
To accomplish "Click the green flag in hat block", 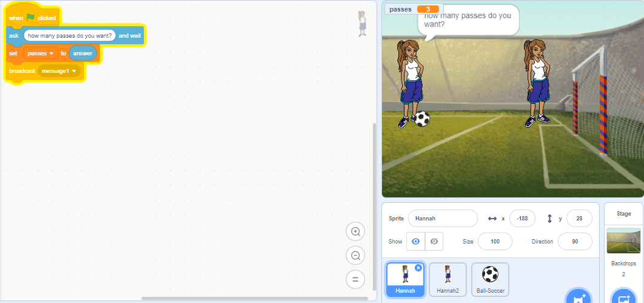I will pyautogui.click(x=30, y=18).
